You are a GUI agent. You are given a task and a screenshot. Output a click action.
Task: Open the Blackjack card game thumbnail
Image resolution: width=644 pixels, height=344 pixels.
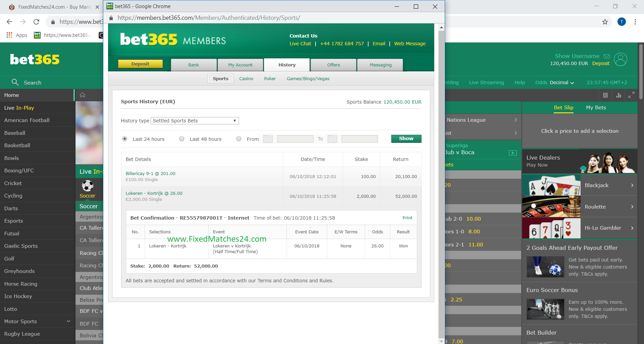point(551,185)
